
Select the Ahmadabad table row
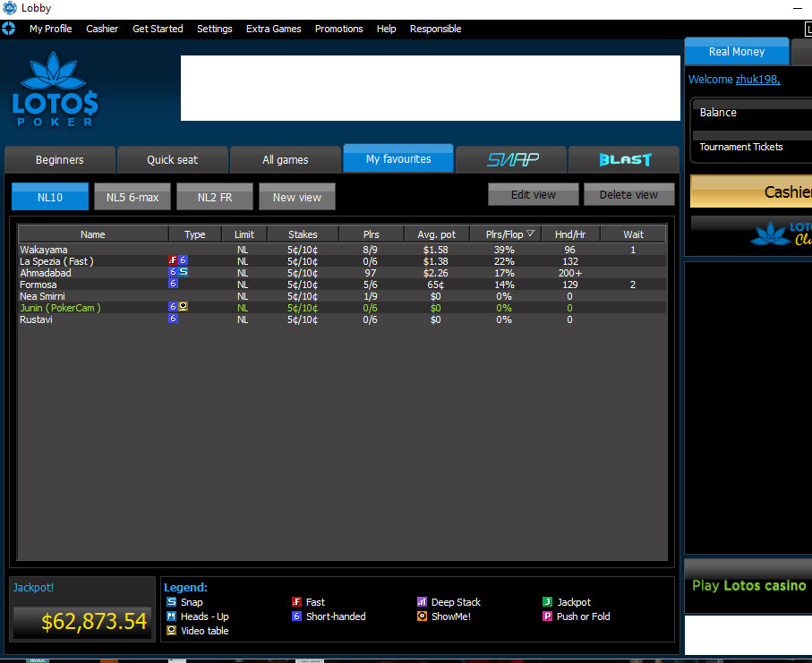click(x=342, y=273)
